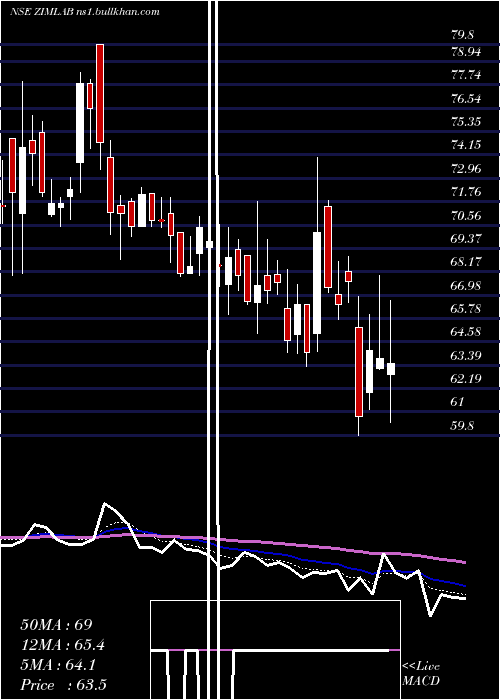Click the tallest red candlestick near 78.94
The width and height of the screenshot is (500, 700).
point(100,93)
